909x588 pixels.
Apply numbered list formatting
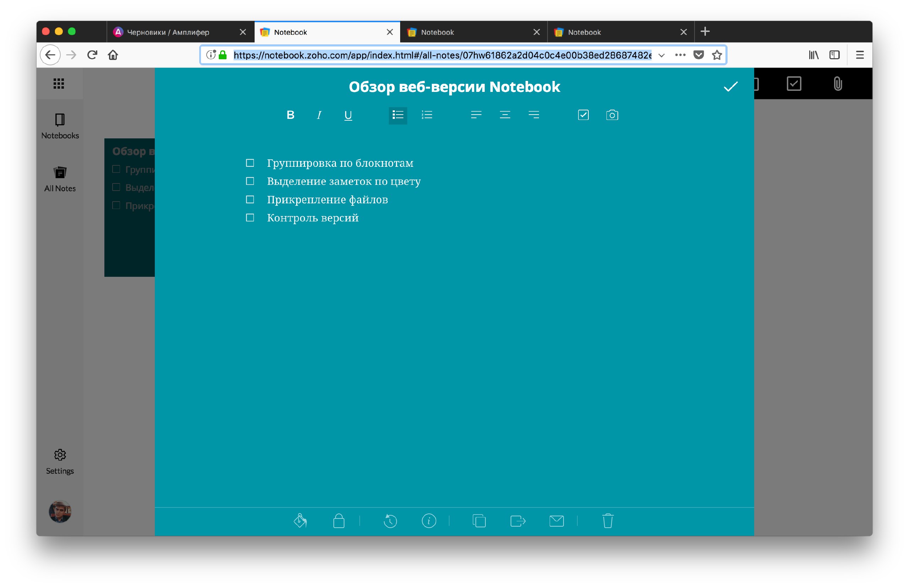coord(426,115)
